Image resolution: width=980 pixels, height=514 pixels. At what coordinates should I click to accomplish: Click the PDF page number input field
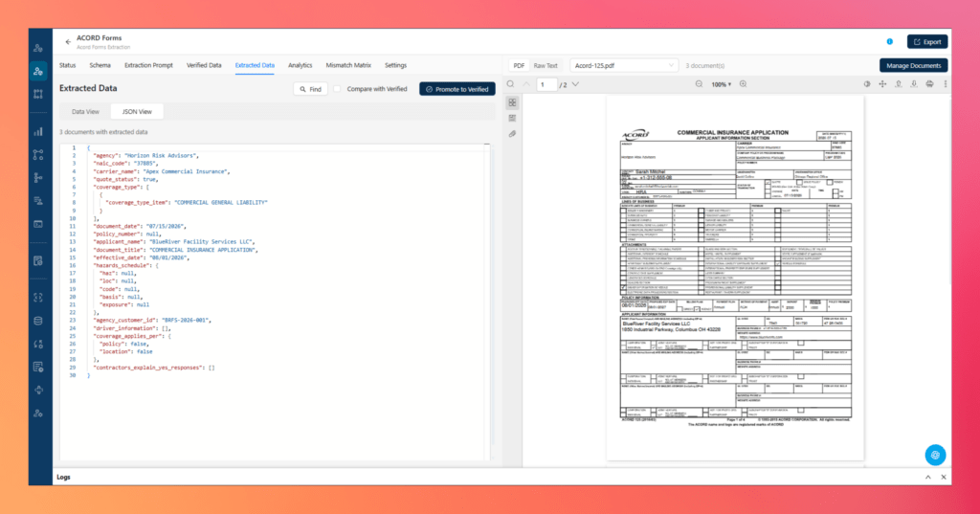pos(546,84)
